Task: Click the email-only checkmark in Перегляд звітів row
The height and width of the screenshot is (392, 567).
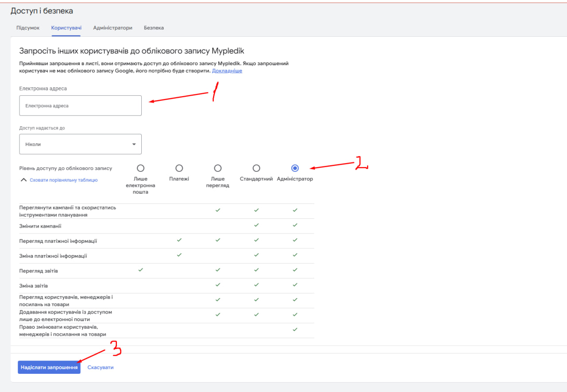Action: [140, 269]
